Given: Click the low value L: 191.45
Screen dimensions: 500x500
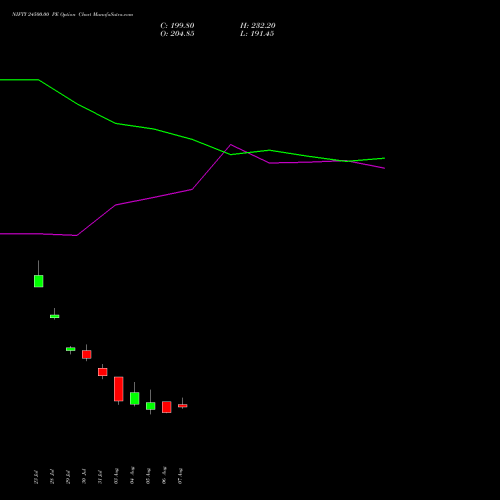Looking at the screenshot, I should tap(257, 34).
